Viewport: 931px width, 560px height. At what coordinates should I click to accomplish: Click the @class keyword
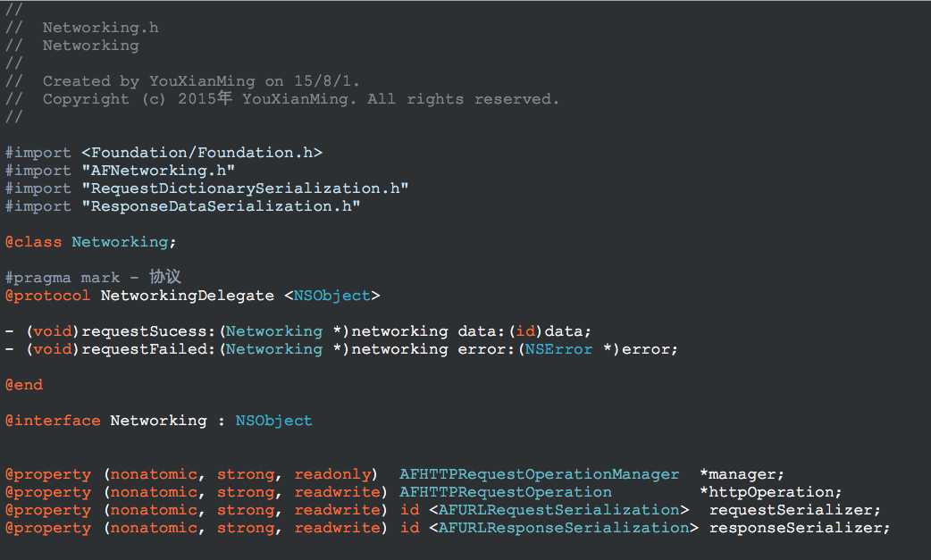point(34,242)
